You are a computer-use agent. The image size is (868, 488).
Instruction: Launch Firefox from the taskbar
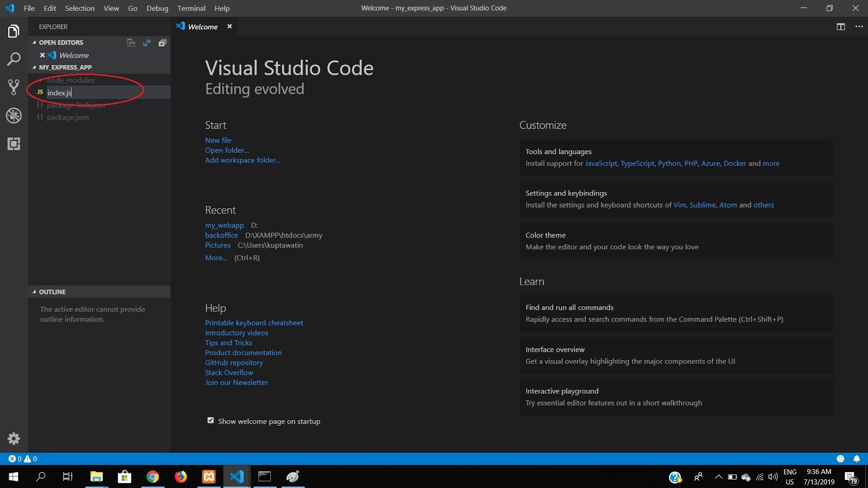pos(181,477)
